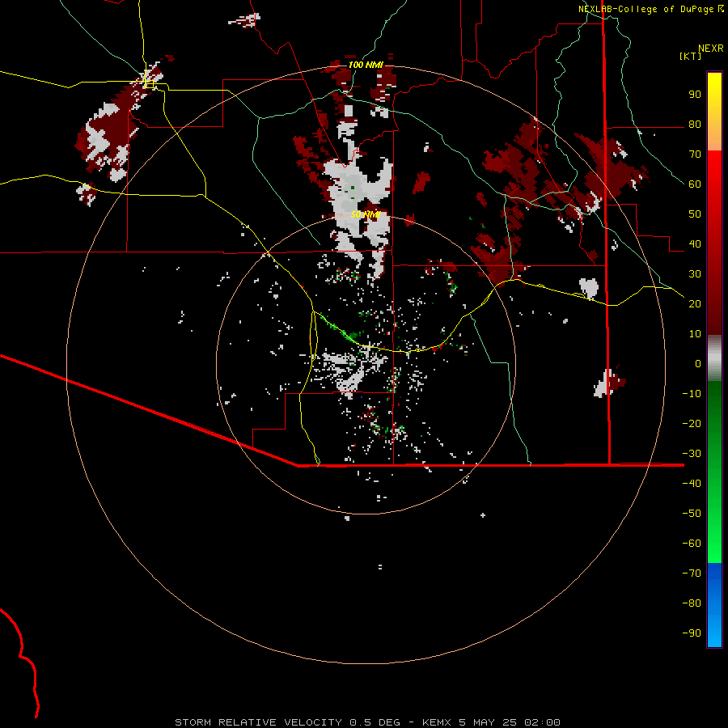Click the -10 value on velocity scale
Screen dimensions: 728x728
[x=692, y=394]
